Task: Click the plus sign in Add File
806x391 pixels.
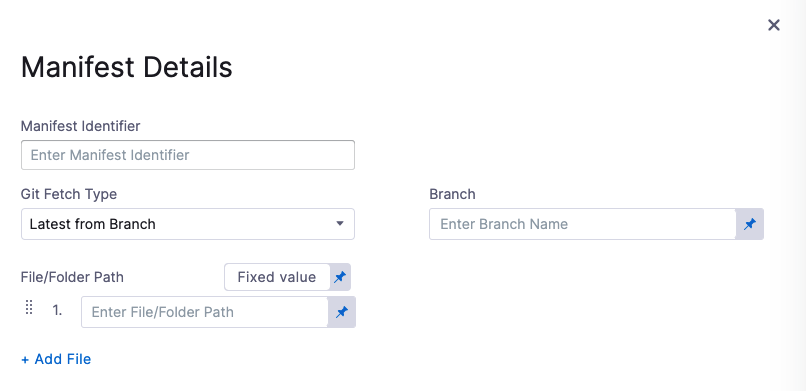Action: pyautogui.click(x=25, y=360)
